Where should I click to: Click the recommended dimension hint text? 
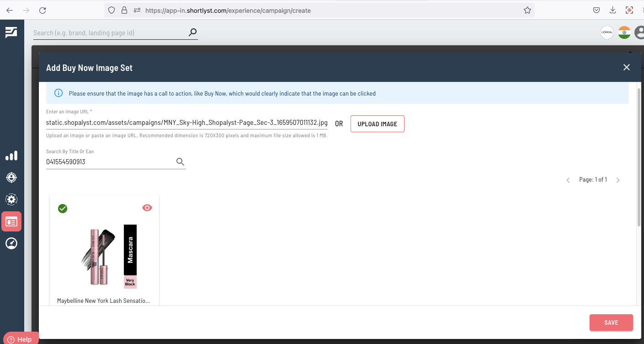tap(186, 135)
